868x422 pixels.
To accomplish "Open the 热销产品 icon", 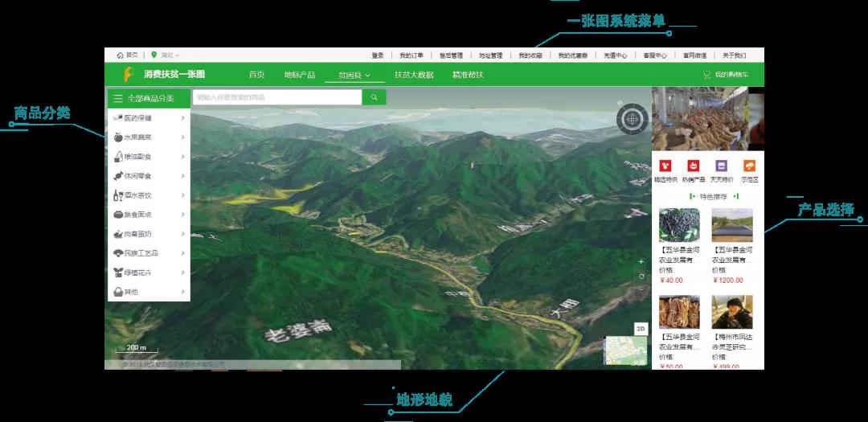I will pos(694,166).
